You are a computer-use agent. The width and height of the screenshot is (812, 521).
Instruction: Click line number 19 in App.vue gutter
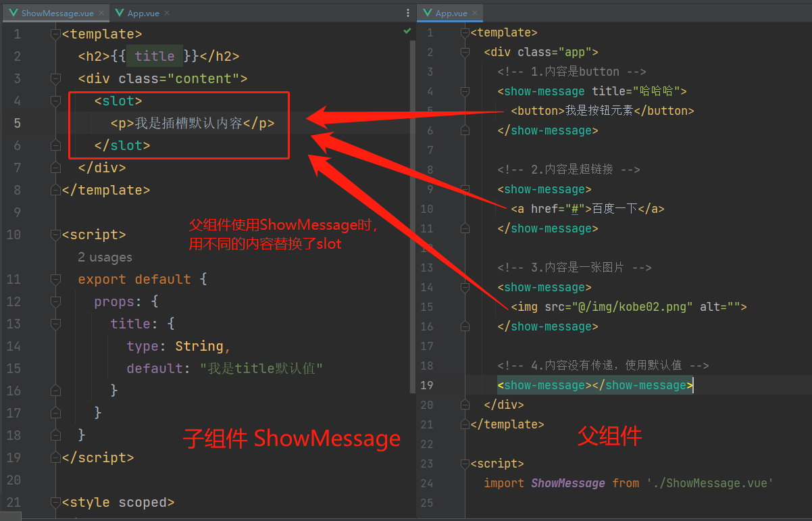(426, 385)
